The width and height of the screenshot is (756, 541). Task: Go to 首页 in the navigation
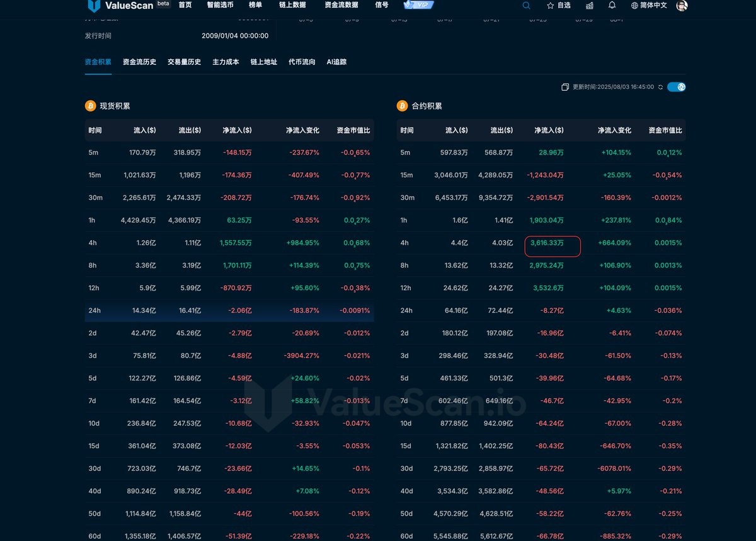pos(185,5)
